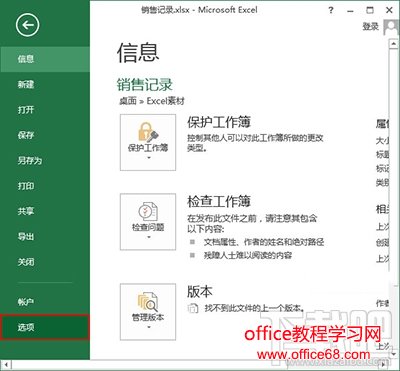
Task: Click 文档属性、作者的姓名和绝对路径 bullet text
Action: 264,242
